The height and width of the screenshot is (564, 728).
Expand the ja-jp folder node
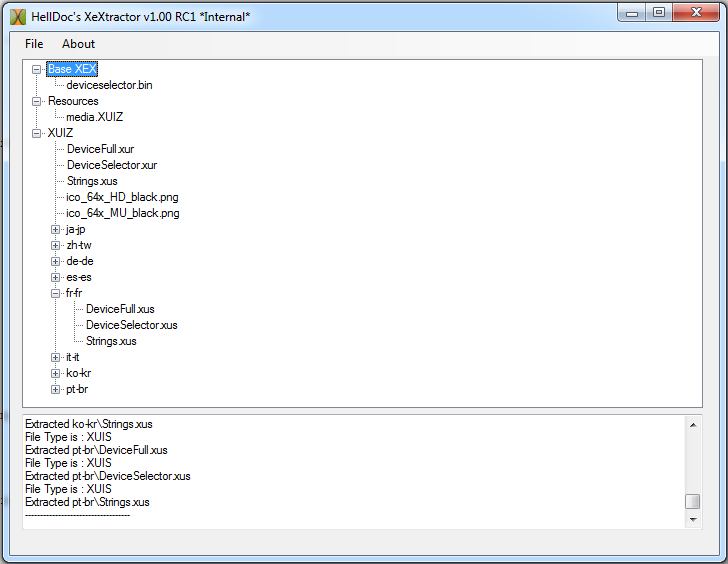pos(56,229)
